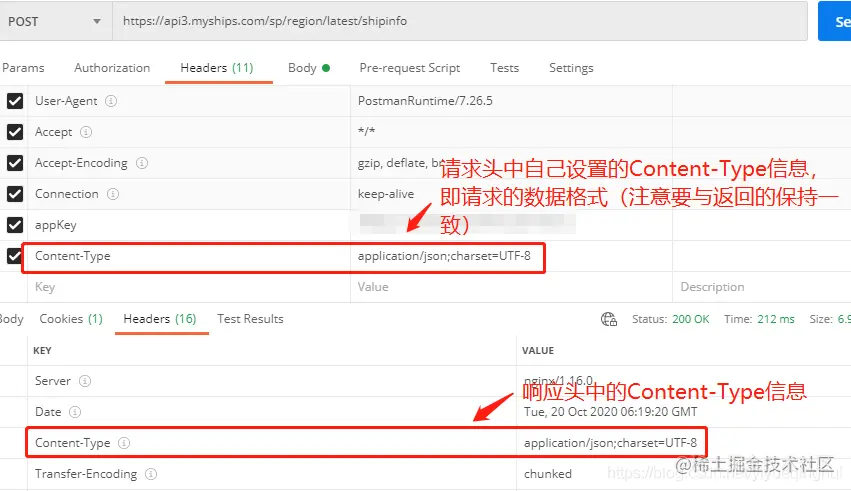Click the info icon next to Accept

pos(86,132)
